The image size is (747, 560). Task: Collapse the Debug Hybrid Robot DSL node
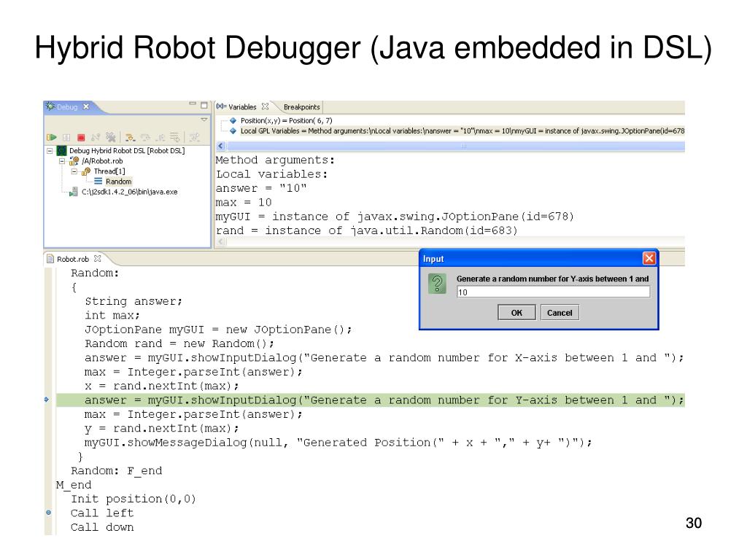click(x=50, y=150)
